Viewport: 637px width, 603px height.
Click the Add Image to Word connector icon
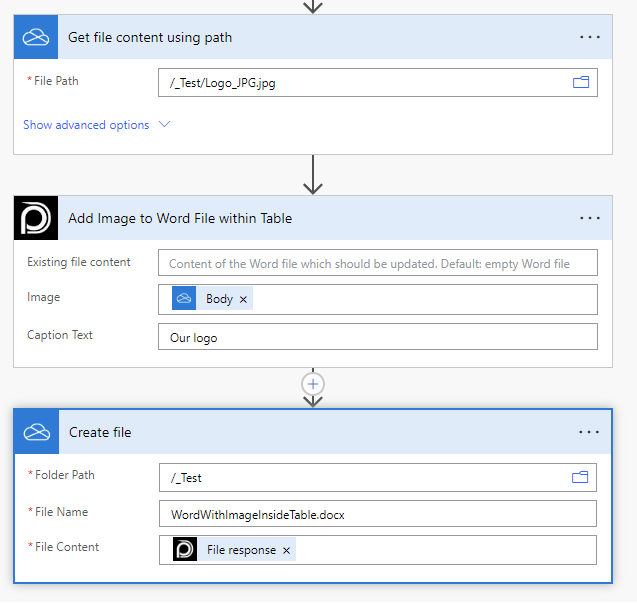37,218
